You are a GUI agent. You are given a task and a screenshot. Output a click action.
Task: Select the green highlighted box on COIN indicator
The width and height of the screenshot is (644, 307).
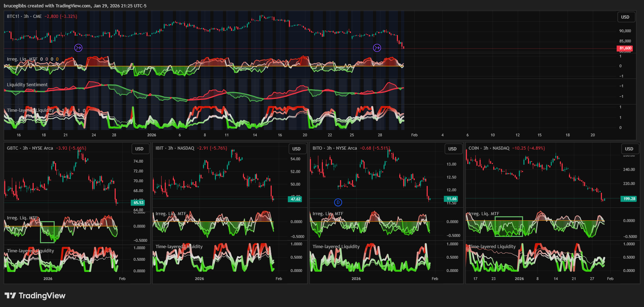(x=508, y=226)
